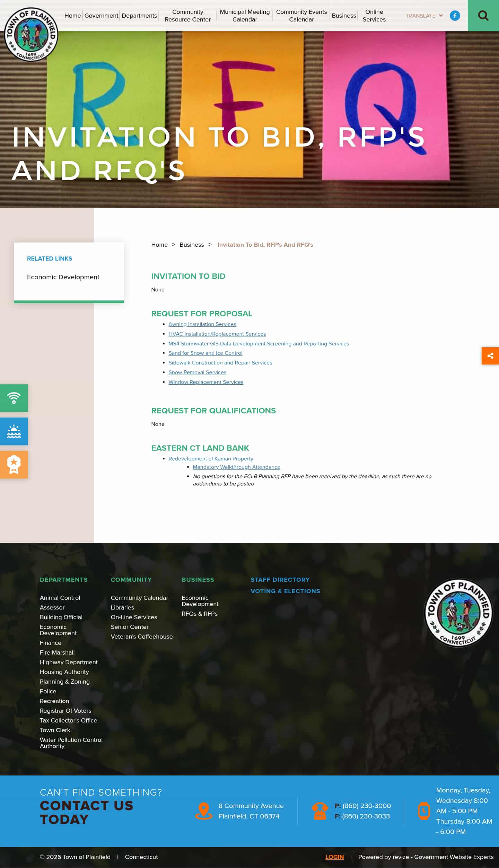Open HVAC Installation/Replacement Services RFP
The height and width of the screenshot is (868, 499).
(x=217, y=334)
